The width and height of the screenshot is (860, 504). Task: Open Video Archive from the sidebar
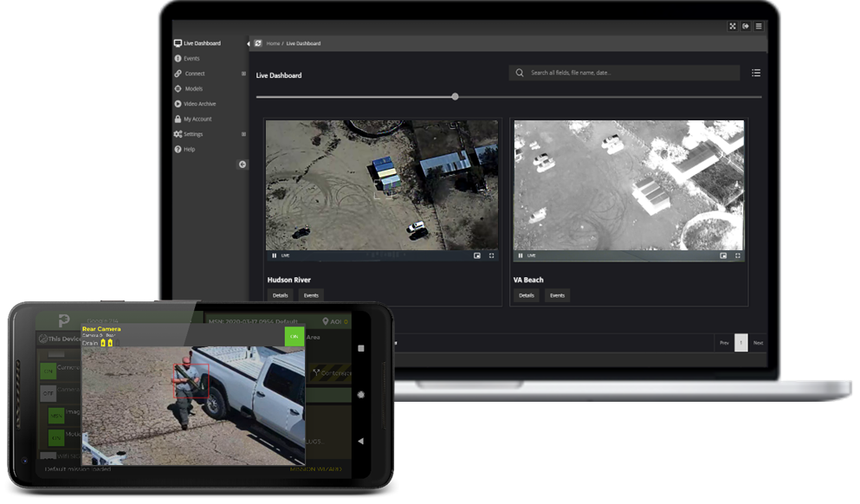pyautogui.click(x=199, y=104)
